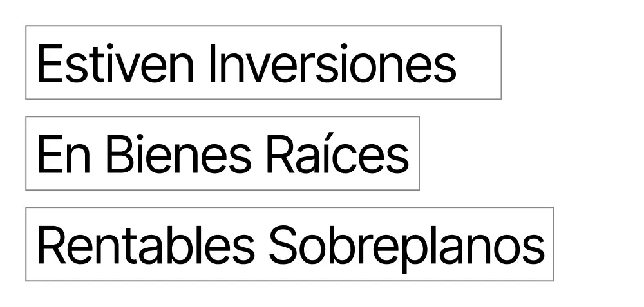The height and width of the screenshot is (307, 644).
Task: Click the word "Inversiones"
Action: pyautogui.click(x=332, y=64)
